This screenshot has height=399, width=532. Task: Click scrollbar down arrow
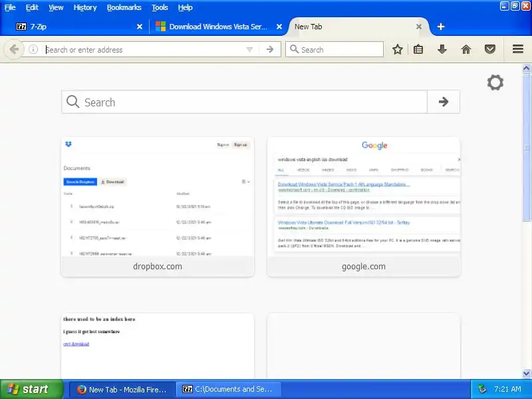(x=527, y=374)
